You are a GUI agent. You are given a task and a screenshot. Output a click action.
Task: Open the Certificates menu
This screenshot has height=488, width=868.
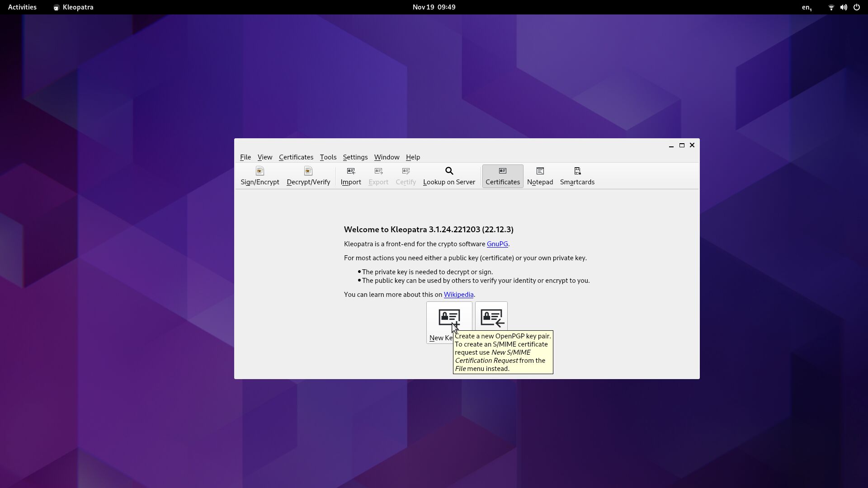pyautogui.click(x=296, y=157)
